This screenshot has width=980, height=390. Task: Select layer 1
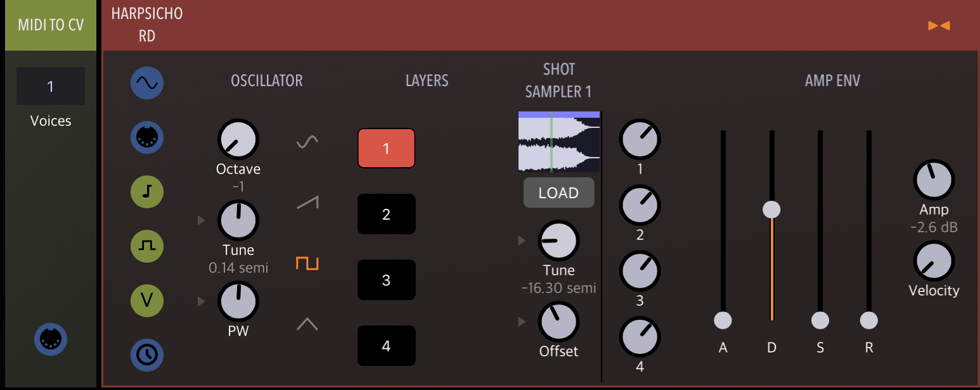386,149
